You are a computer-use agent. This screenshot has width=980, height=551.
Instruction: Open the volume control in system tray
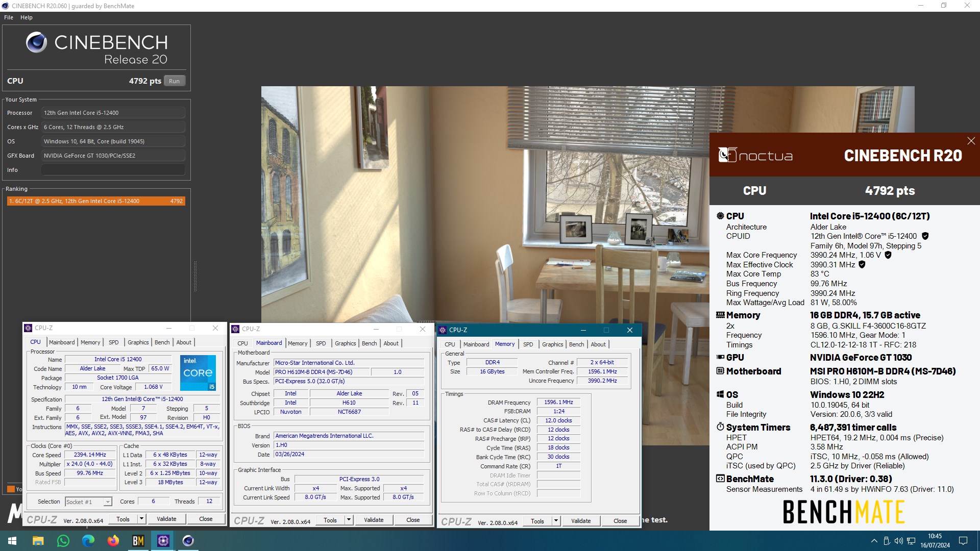coord(899,541)
